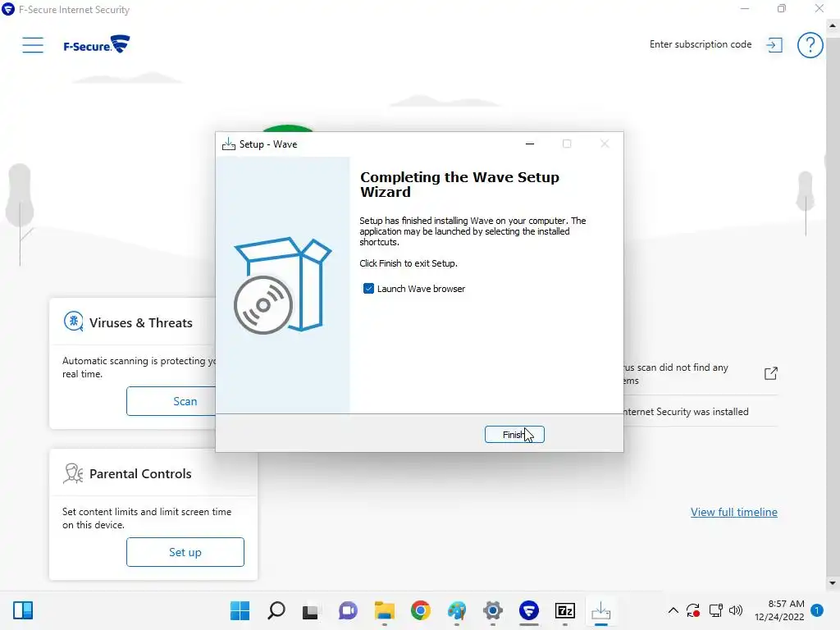Open the volume speaker tray icon

(736, 610)
